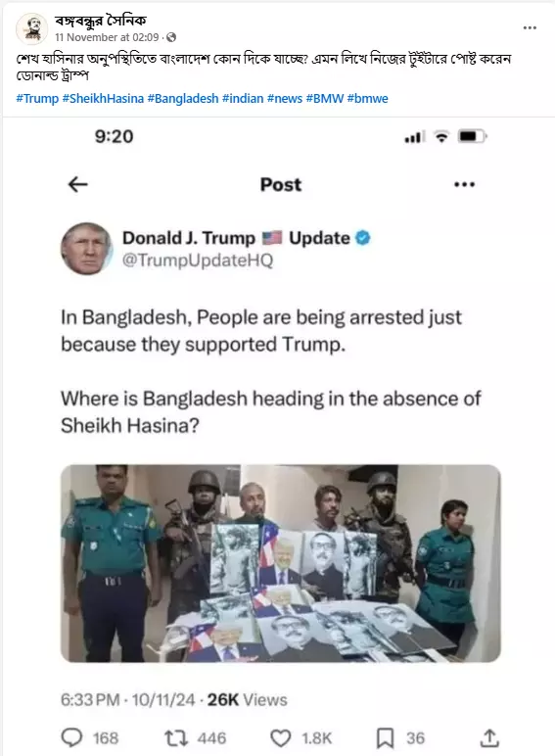Click the reply speech bubble icon
This screenshot has width=555, height=756.
pos(71,737)
